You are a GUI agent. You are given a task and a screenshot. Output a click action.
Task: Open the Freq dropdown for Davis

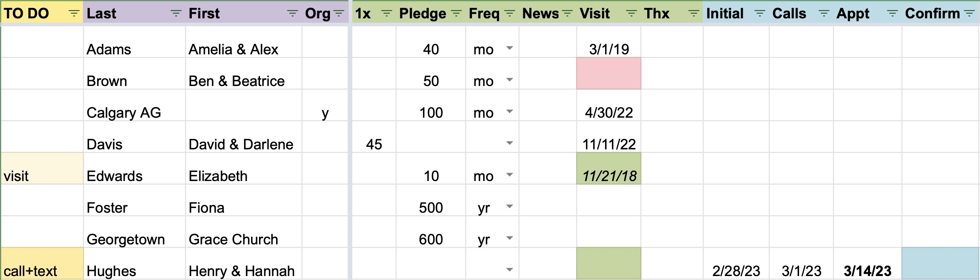pos(509,143)
